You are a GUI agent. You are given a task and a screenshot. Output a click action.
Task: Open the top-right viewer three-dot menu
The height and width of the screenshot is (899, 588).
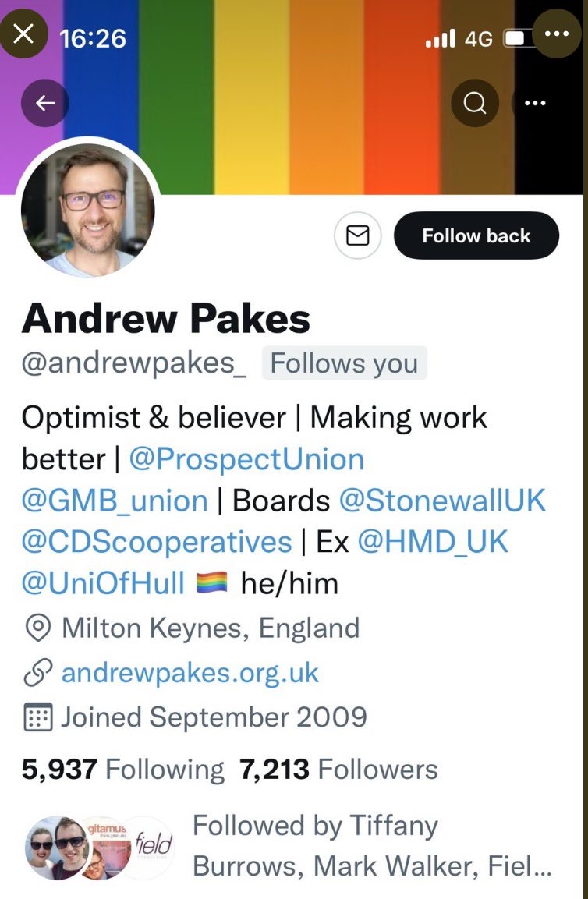pyautogui.click(x=557, y=34)
